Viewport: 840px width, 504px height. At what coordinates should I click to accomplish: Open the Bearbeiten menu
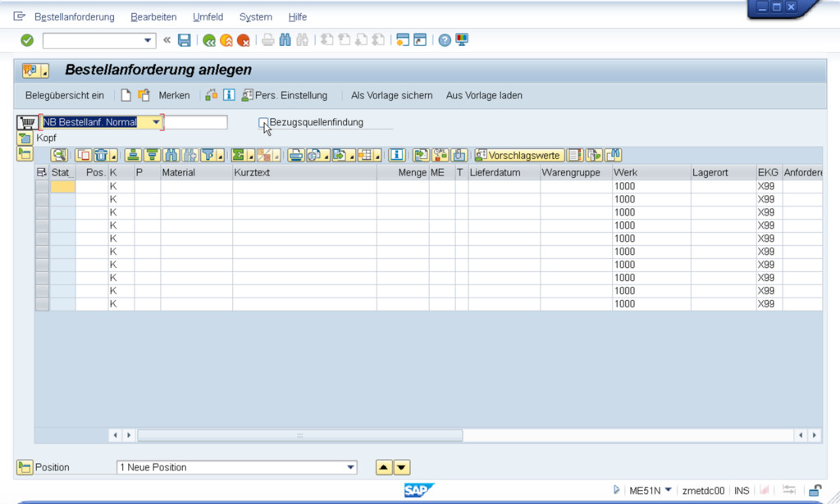[153, 16]
